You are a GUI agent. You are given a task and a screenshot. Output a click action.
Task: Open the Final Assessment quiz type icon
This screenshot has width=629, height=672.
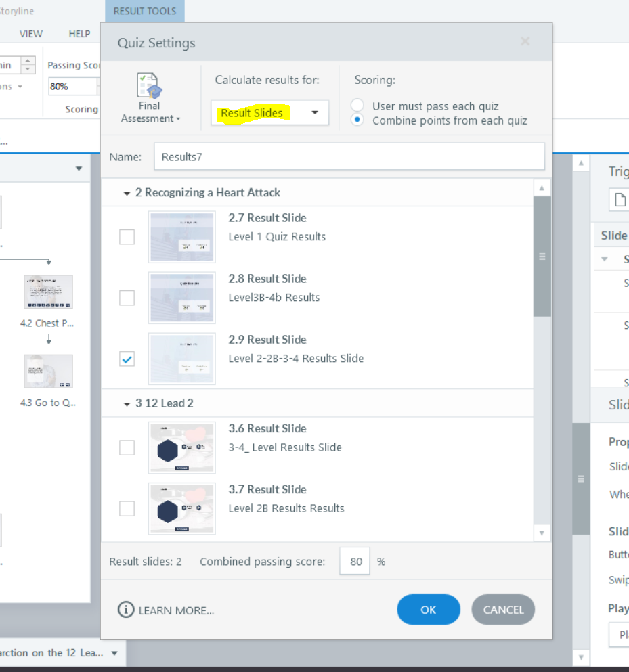pos(149,85)
